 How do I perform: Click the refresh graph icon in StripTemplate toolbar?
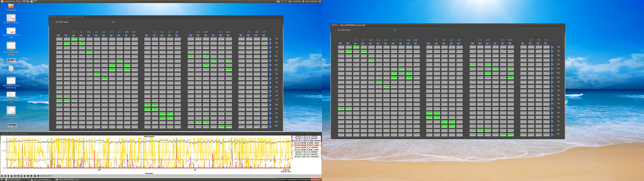35,176
